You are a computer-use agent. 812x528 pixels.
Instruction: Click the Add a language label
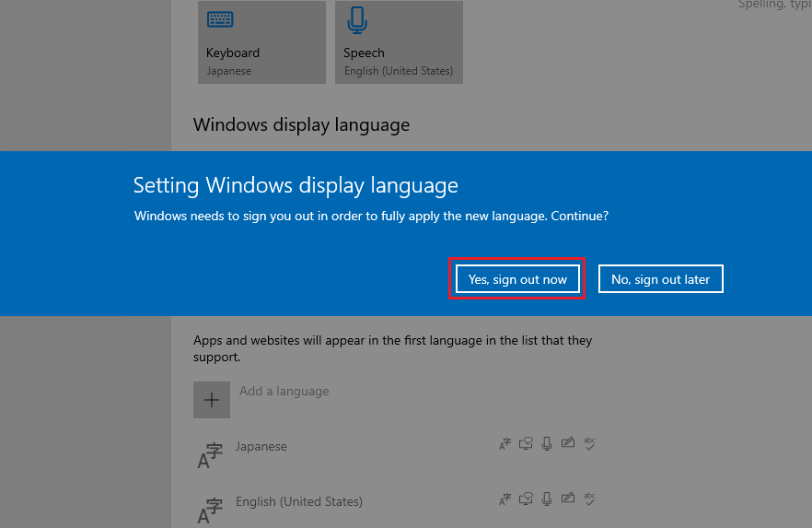(x=284, y=392)
